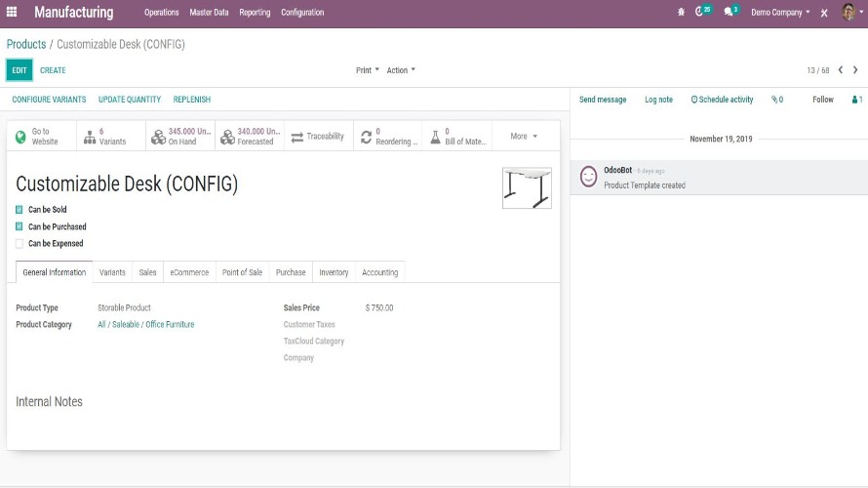The height and width of the screenshot is (488, 868).
Task: Go to next record arrow
Action: (x=855, y=70)
